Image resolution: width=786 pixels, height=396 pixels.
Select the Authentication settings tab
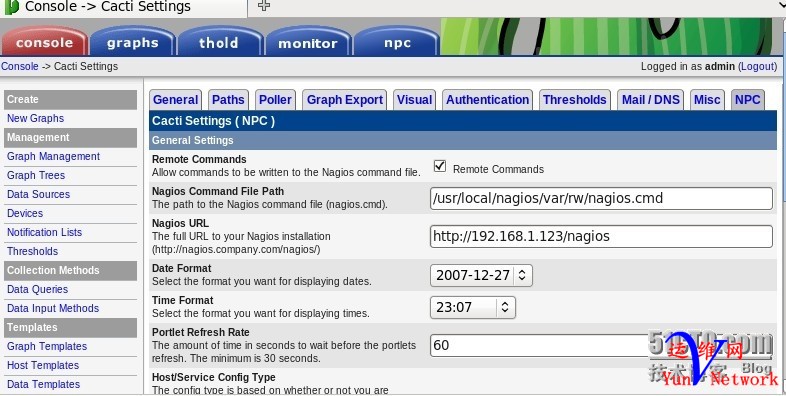pyautogui.click(x=487, y=100)
